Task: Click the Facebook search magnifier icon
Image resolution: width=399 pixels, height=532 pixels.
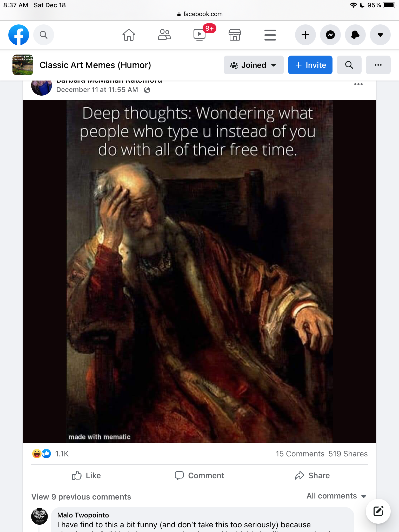Action: [x=44, y=35]
